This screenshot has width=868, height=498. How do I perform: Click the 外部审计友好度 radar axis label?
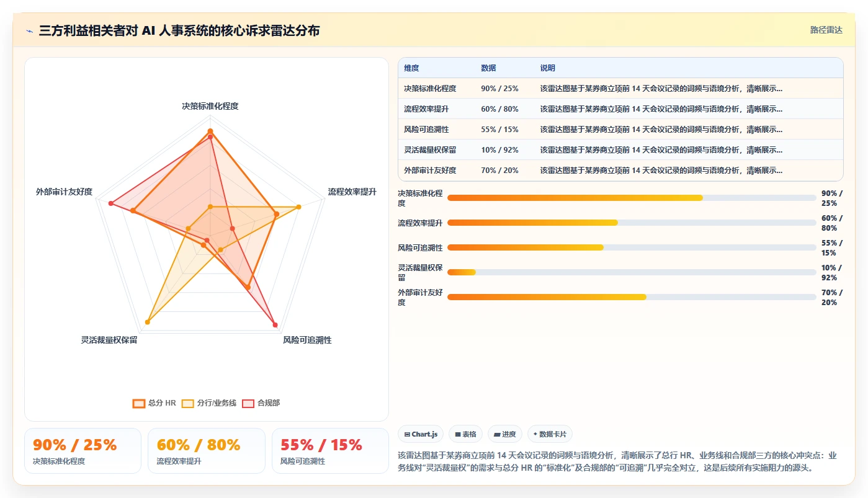tap(64, 192)
